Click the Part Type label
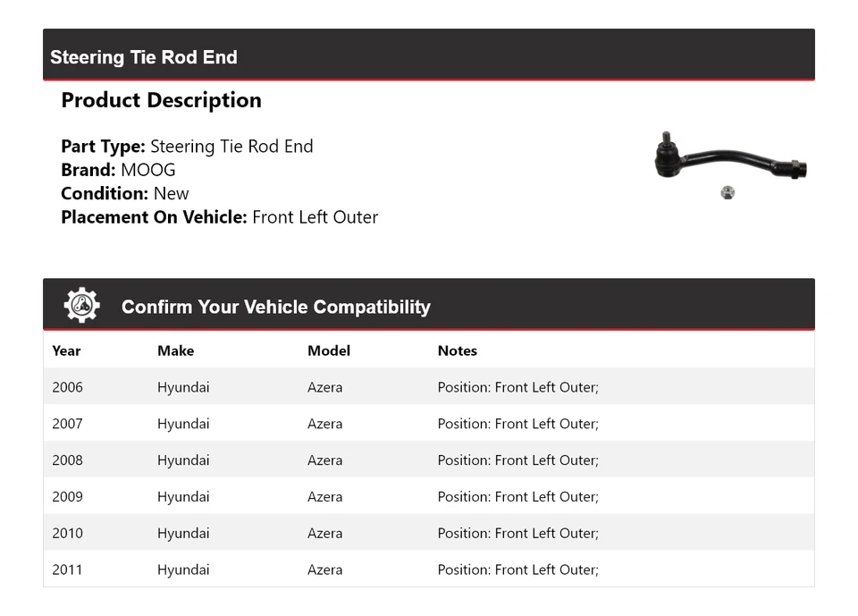The height and width of the screenshot is (616, 858). pos(103,147)
